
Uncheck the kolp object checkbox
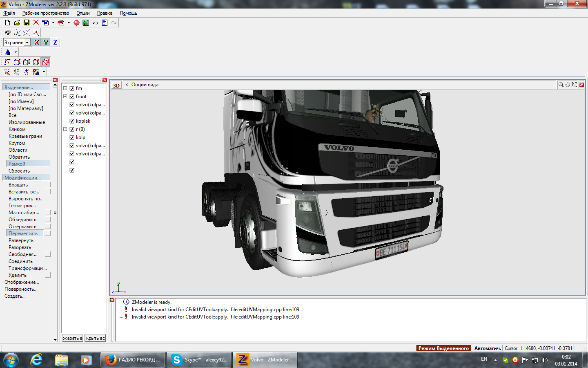point(72,137)
